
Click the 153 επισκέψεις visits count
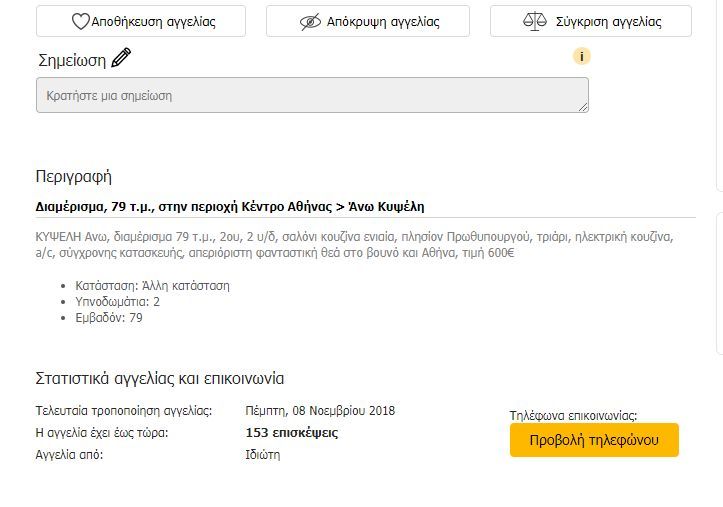(x=292, y=433)
